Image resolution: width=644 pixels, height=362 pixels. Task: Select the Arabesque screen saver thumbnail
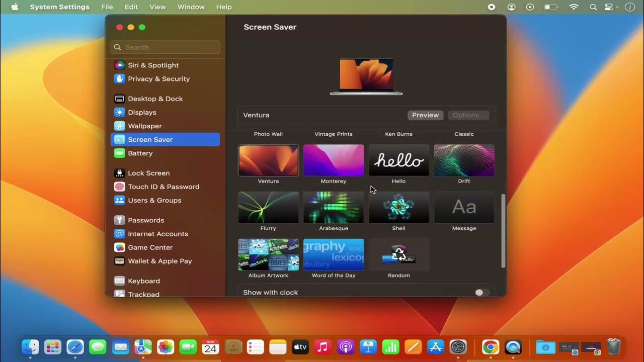click(x=334, y=207)
